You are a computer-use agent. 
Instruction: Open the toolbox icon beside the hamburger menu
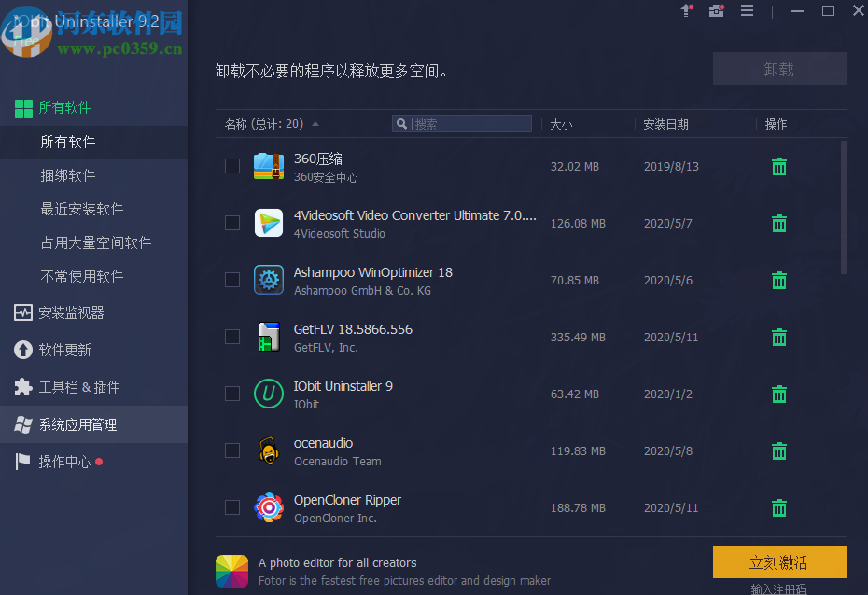point(716,10)
